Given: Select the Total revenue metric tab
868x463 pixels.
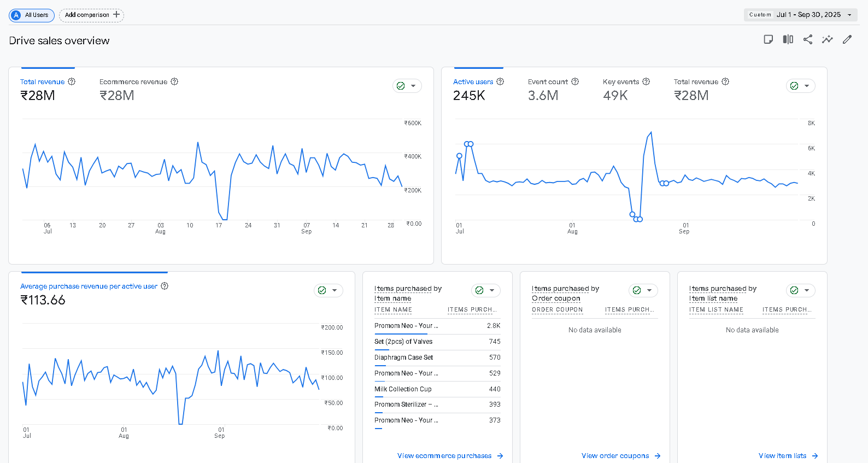Looking at the screenshot, I should pyautogui.click(x=48, y=89).
